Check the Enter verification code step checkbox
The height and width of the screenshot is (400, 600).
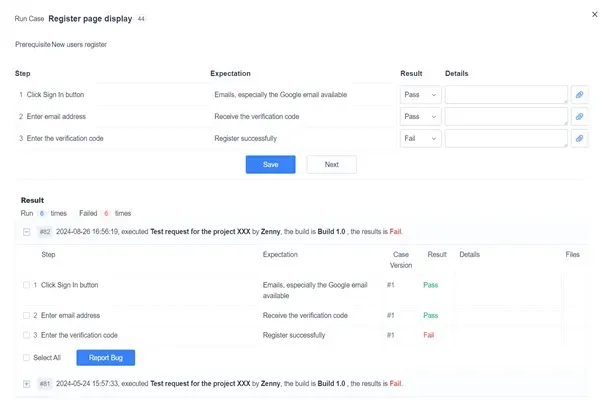tap(26, 335)
